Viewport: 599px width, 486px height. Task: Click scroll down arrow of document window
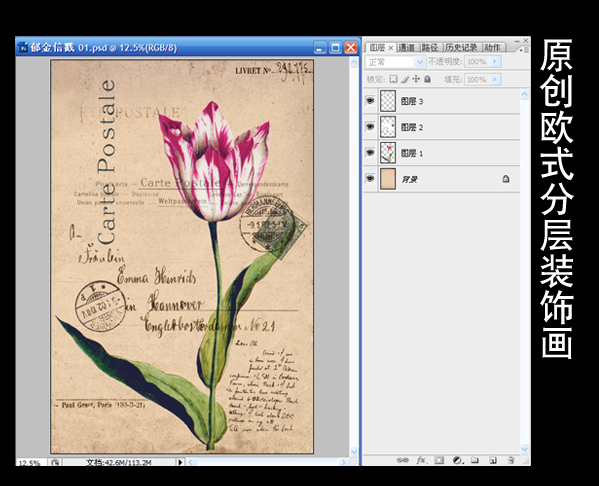(354, 451)
